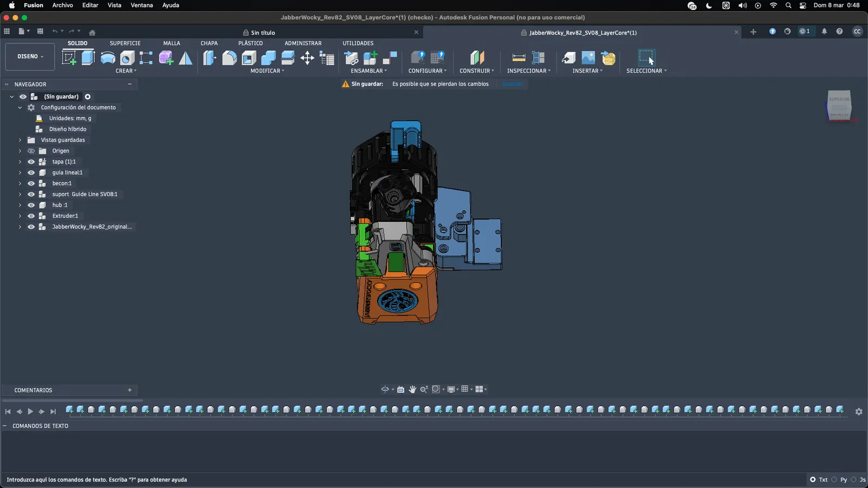Open the Help question mark icon
This screenshot has height=488, width=868.
[839, 31]
